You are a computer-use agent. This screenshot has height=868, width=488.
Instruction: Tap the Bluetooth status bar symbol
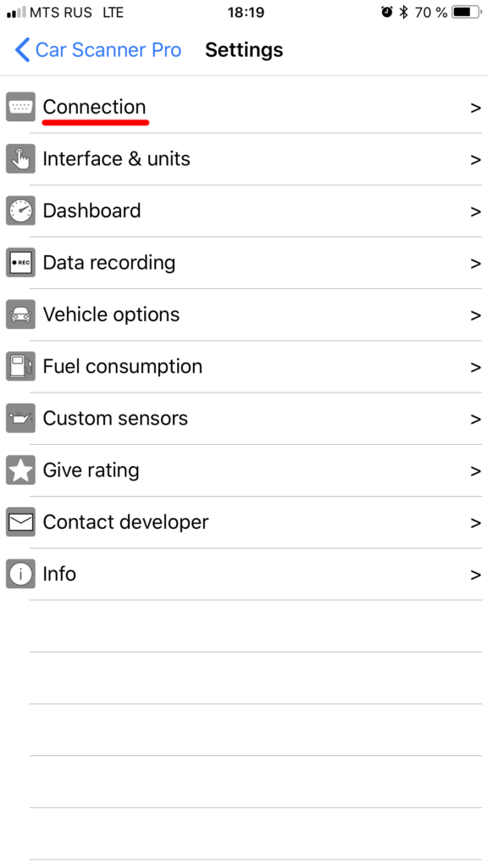[x=405, y=12]
